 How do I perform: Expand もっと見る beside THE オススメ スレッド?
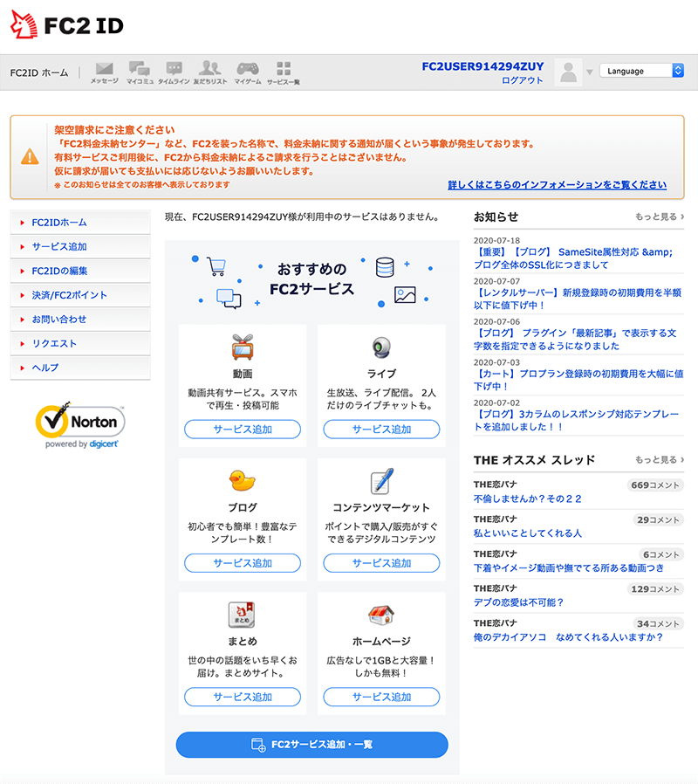pos(660,459)
